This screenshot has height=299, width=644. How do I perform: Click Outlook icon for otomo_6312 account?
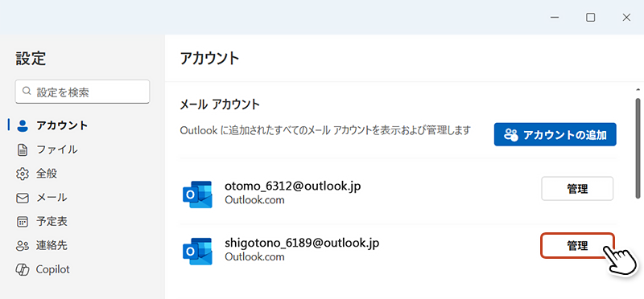point(197,194)
